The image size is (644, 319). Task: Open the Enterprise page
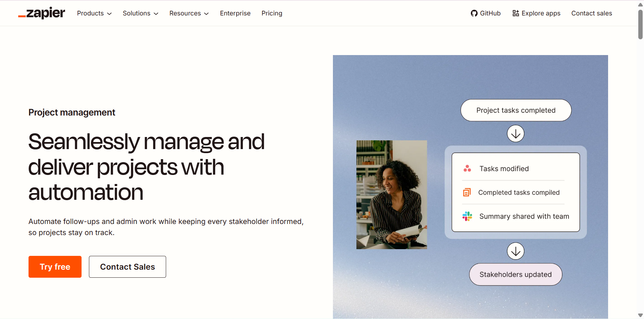pyautogui.click(x=235, y=13)
